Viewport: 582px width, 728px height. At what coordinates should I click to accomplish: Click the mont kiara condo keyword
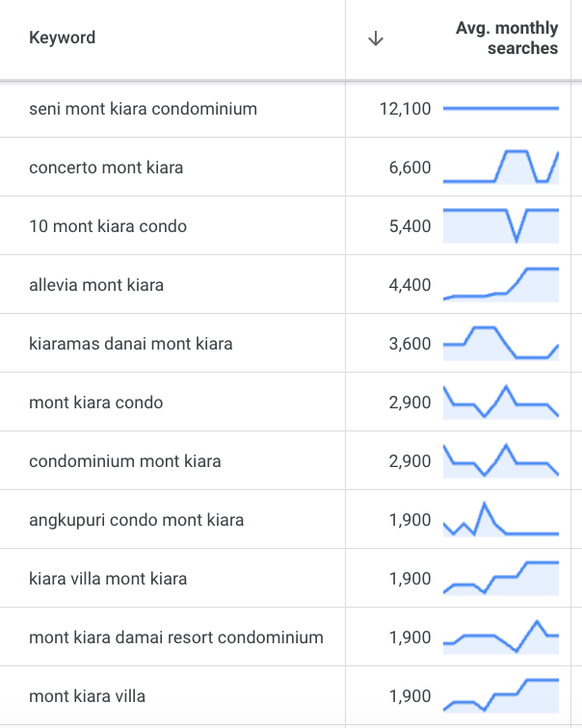pyautogui.click(x=96, y=403)
